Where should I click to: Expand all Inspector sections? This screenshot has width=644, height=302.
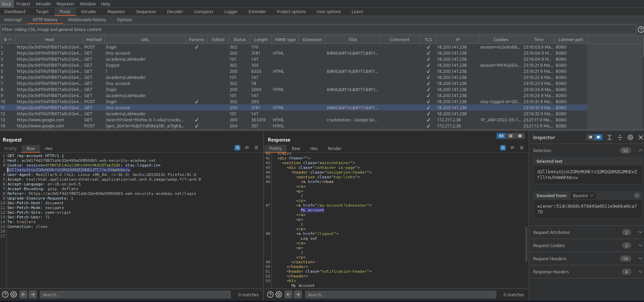point(609,137)
